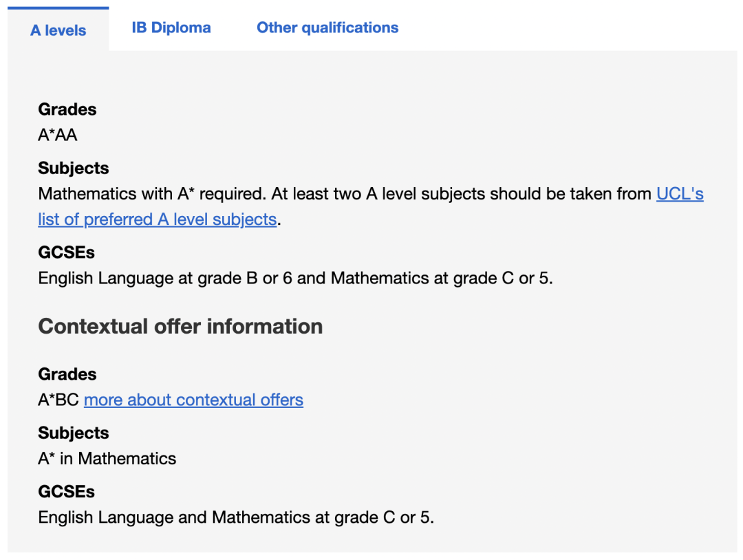
Task: Click the A*BC contextual grade text
Action: (58, 400)
